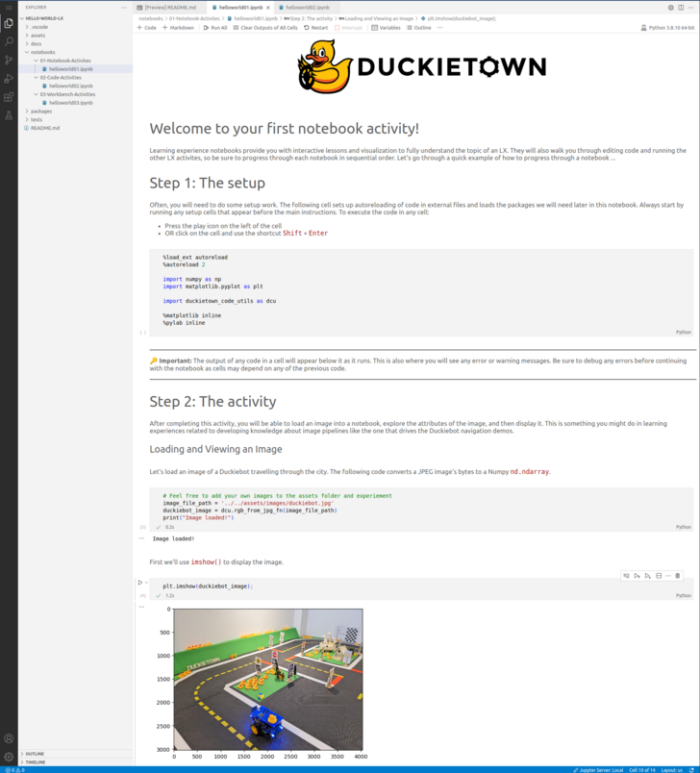700x773 pixels.
Task: Collapse the notebooks folder in Explorer
Action: [x=42, y=52]
